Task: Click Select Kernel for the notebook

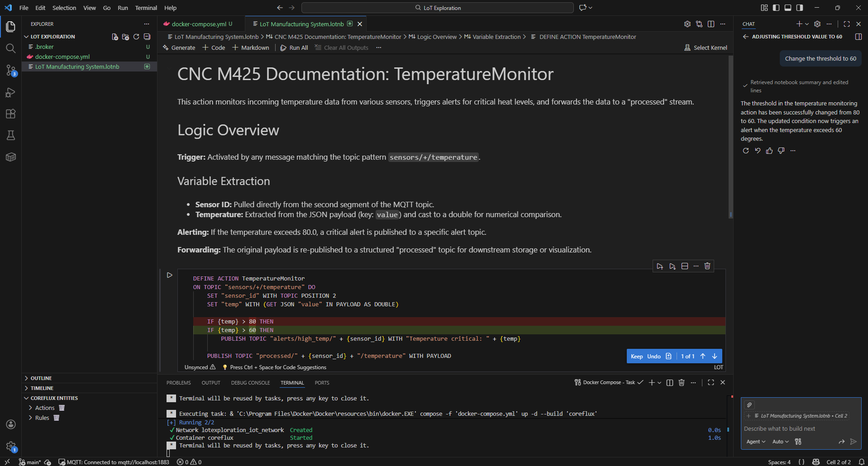Action: [x=706, y=47]
